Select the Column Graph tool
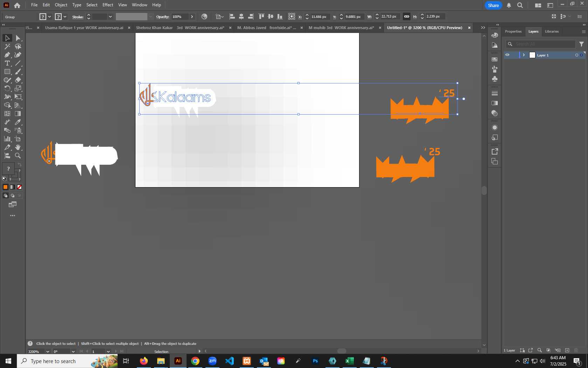Screen dimensions: 588x368 tap(7, 139)
